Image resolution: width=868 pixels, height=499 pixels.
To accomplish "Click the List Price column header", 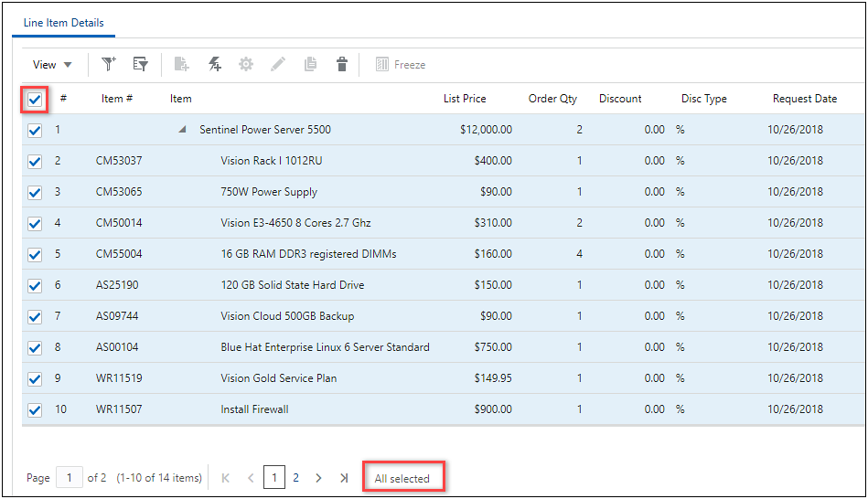I will click(465, 99).
